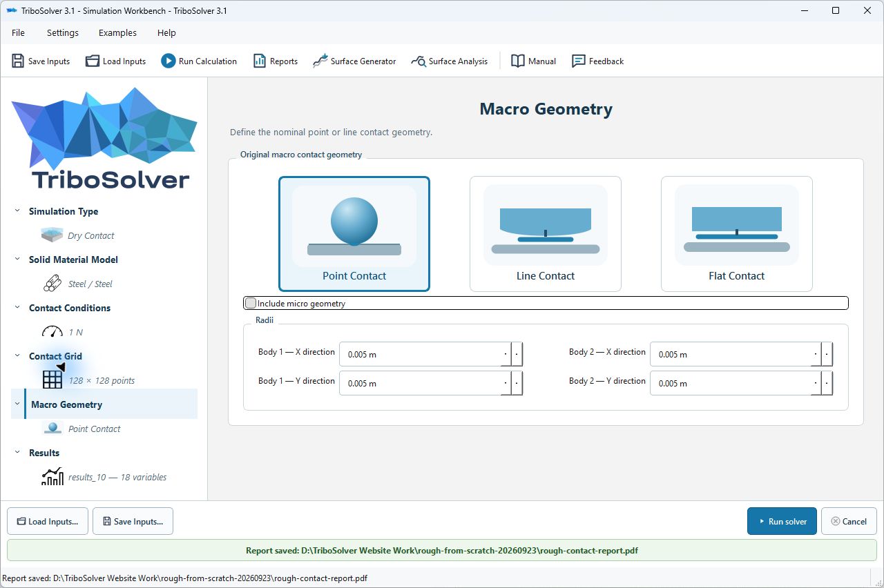This screenshot has width=884, height=588.
Task: Click the Run solver button
Action: pos(782,522)
